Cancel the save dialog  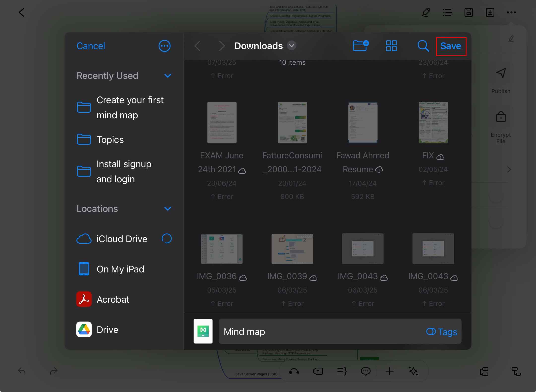[x=91, y=46]
